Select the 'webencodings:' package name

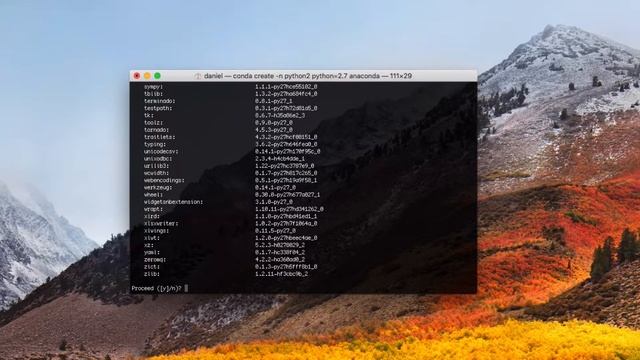coord(164,180)
